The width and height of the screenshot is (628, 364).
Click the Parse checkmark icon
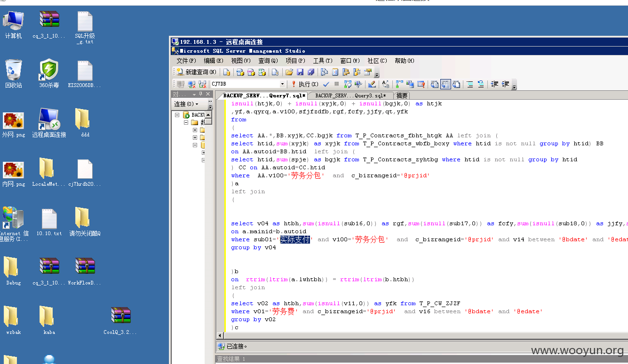(326, 84)
